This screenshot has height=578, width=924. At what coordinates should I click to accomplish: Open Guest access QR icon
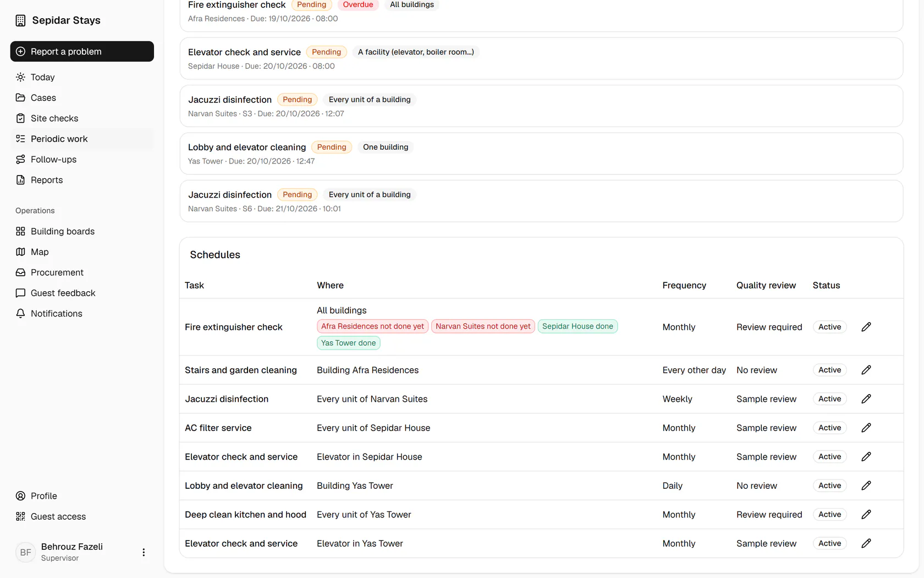point(20,517)
